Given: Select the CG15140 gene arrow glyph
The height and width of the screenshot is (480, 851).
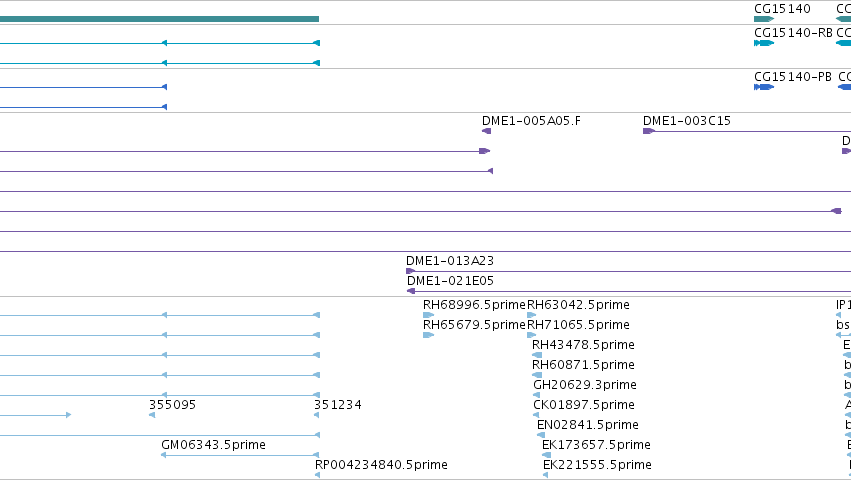Looking at the screenshot, I should (764, 19).
